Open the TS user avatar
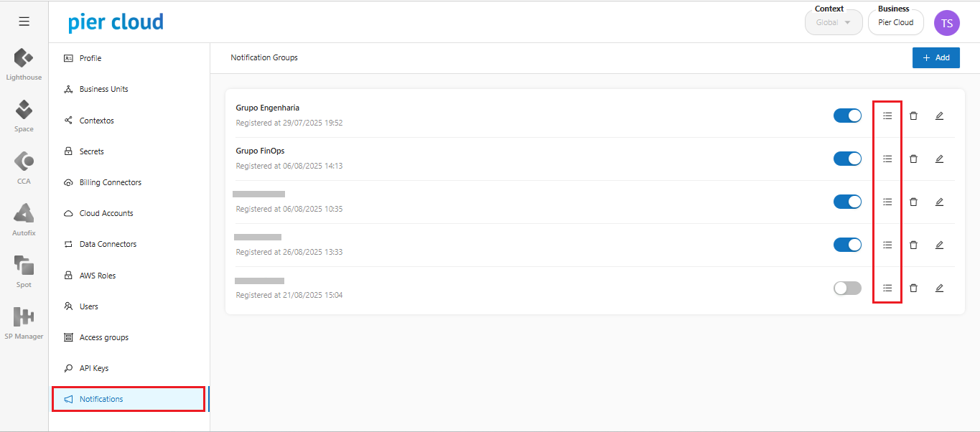The image size is (980, 432). 946,23
